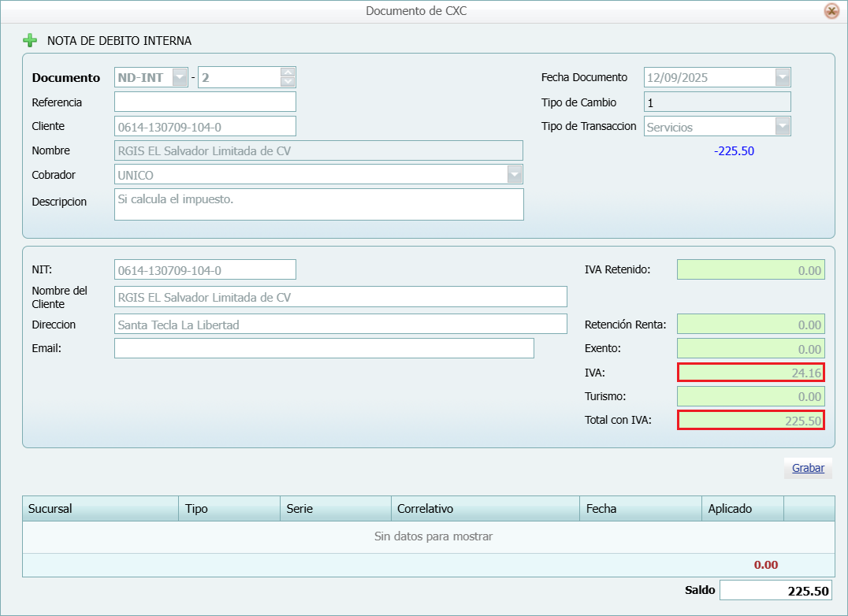Image resolution: width=848 pixels, height=616 pixels.
Task: Click the Descripcion text area
Action: pyautogui.click(x=318, y=204)
